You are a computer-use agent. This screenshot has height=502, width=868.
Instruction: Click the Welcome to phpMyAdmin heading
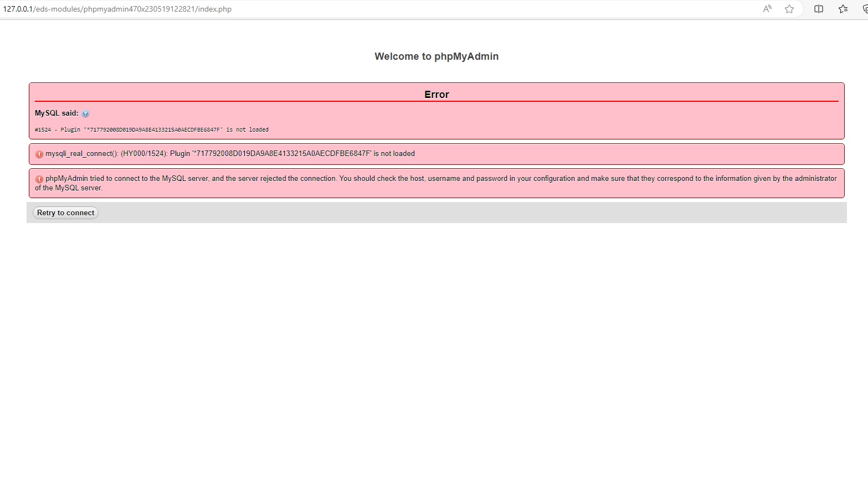click(436, 56)
